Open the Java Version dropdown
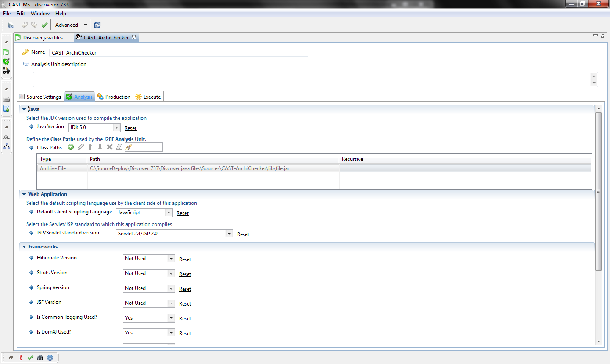This screenshot has width=610, height=364. pyautogui.click(x=116, y=127)
